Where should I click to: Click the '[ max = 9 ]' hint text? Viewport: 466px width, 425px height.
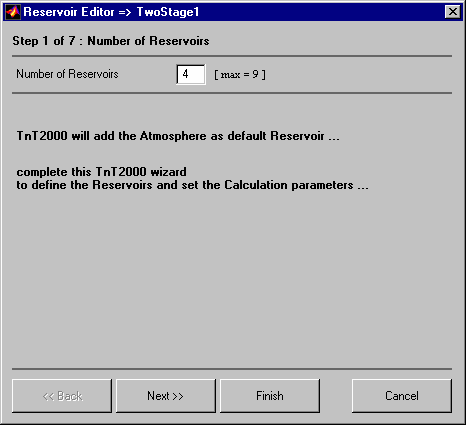point(240,74)
